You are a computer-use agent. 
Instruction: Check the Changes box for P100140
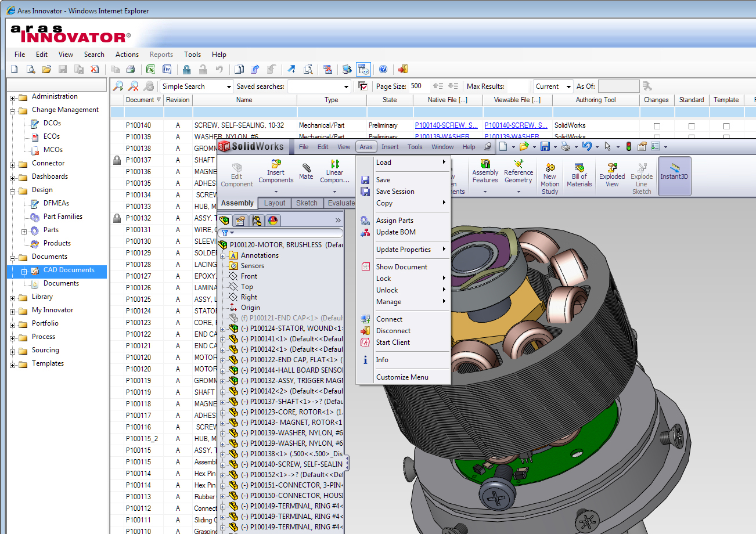tap(657, 126)
